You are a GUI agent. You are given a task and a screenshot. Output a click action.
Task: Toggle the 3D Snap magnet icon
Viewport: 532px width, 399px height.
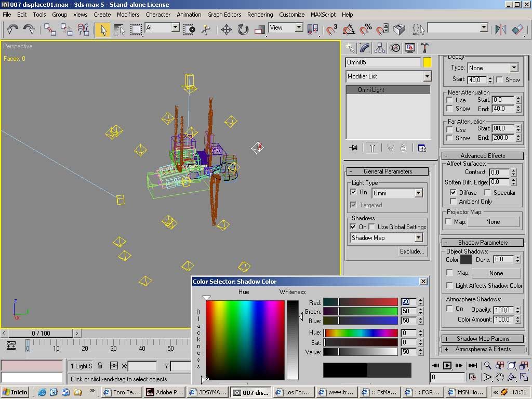pos(332,30)
